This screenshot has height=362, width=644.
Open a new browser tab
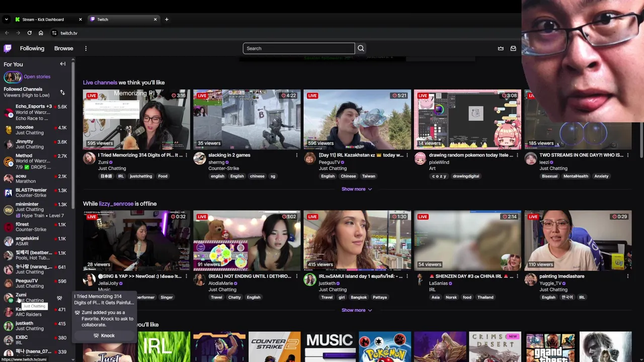pos(167,19)
